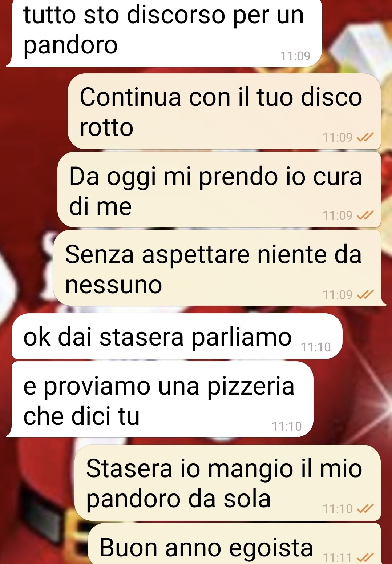392x564 pixels.
Task: Tap the 11:10 timestamp under the pizzeria message
Action: click(287, 426)
